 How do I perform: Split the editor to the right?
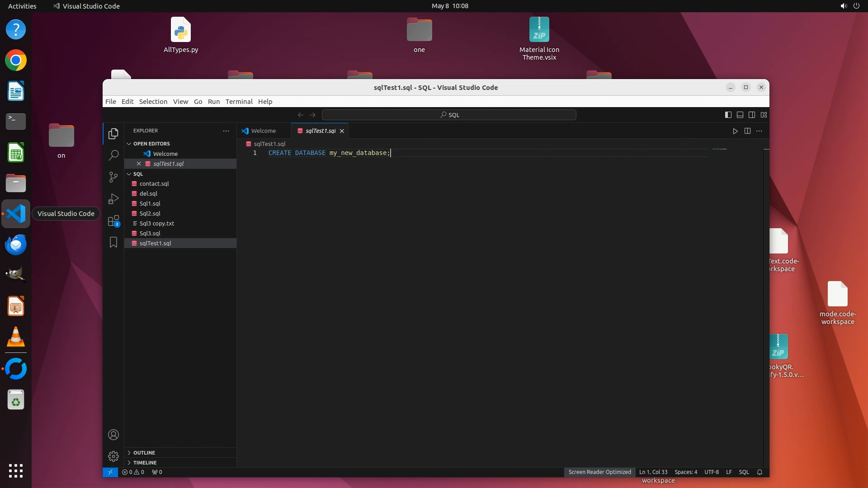747,131
